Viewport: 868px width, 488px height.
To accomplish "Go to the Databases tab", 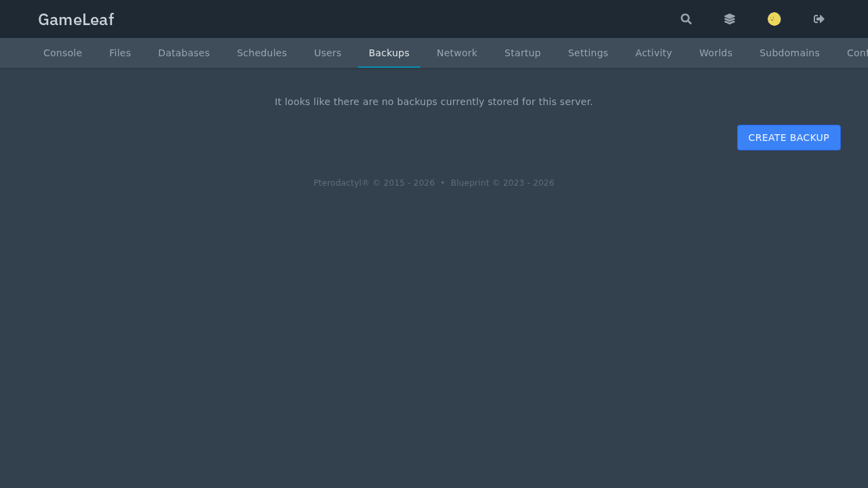I will tap(184, 53).
